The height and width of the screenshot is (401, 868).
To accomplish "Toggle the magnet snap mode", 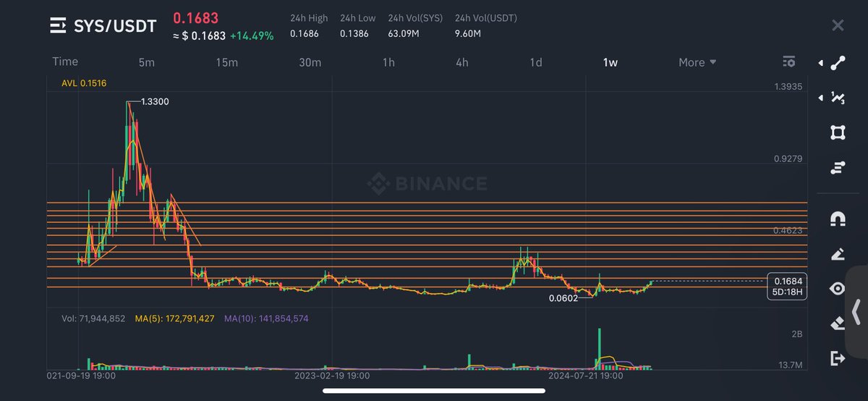I will [838, 218].
